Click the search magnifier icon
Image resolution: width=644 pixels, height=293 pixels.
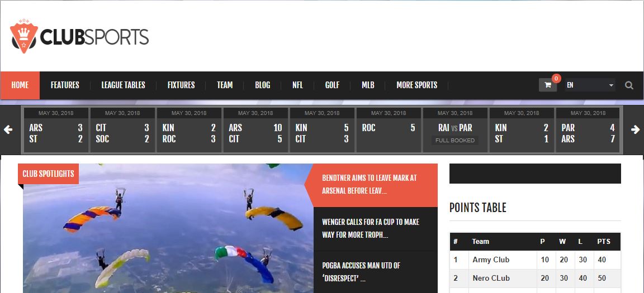pos(629,85)
